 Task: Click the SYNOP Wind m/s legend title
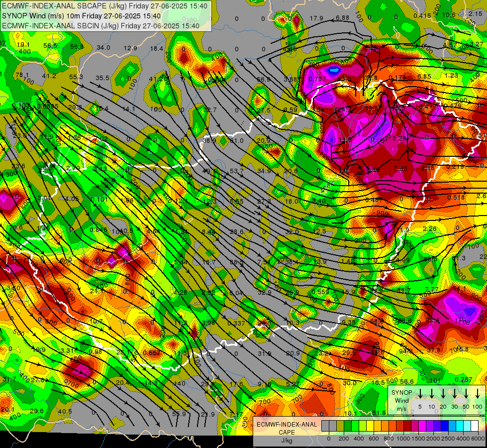(x=401, y=401)
